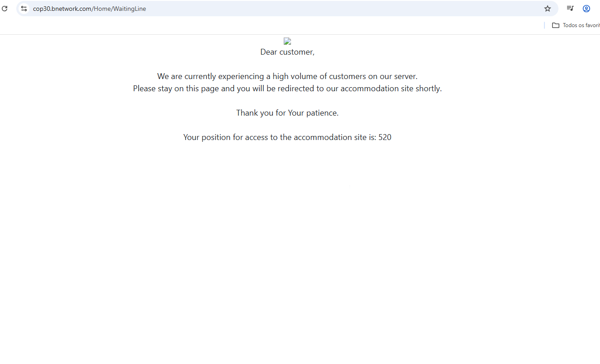Bookmark this page with the star icon

pos(548,9)
